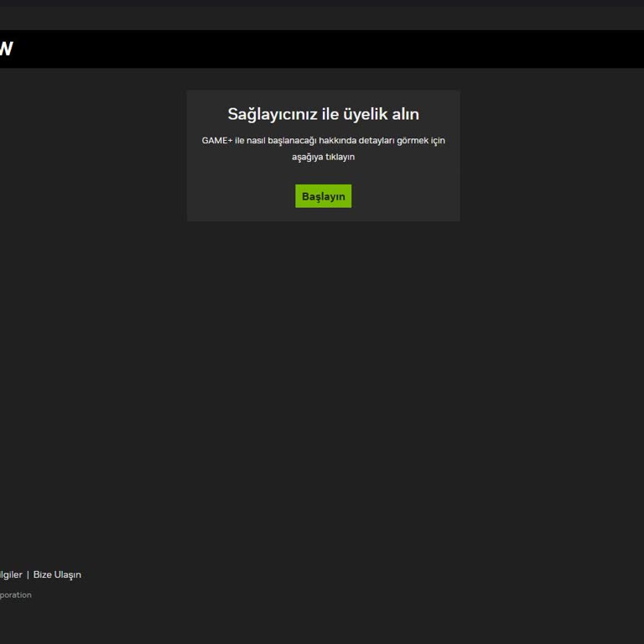The width and height of the screenshot is (644, 644).
Task: Open the Bize Ulaşın footer link
Action: (57, 574)
